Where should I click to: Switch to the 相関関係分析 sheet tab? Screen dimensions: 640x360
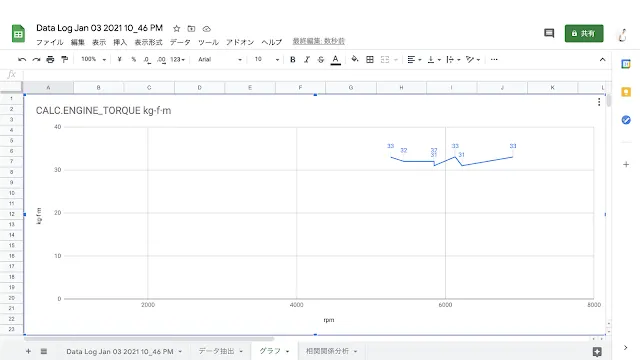coord(327,351)
